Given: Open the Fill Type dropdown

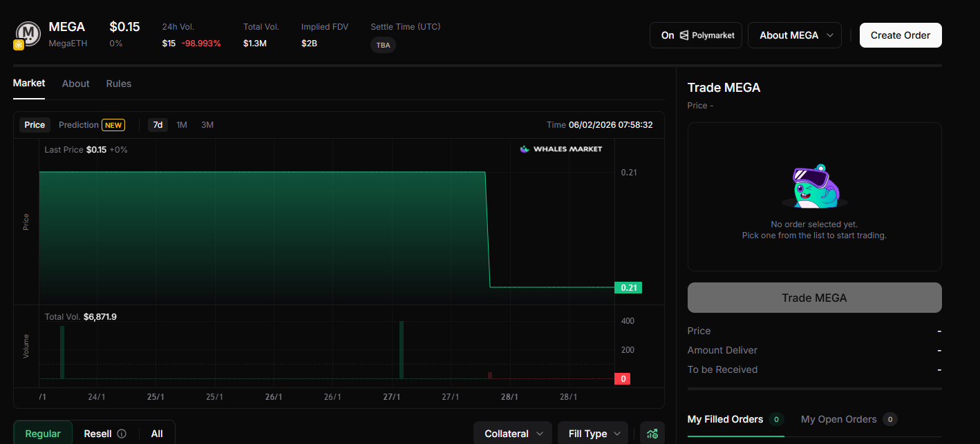Looking at the screenshot, I should pyautogui.click(x=593, y=434).
